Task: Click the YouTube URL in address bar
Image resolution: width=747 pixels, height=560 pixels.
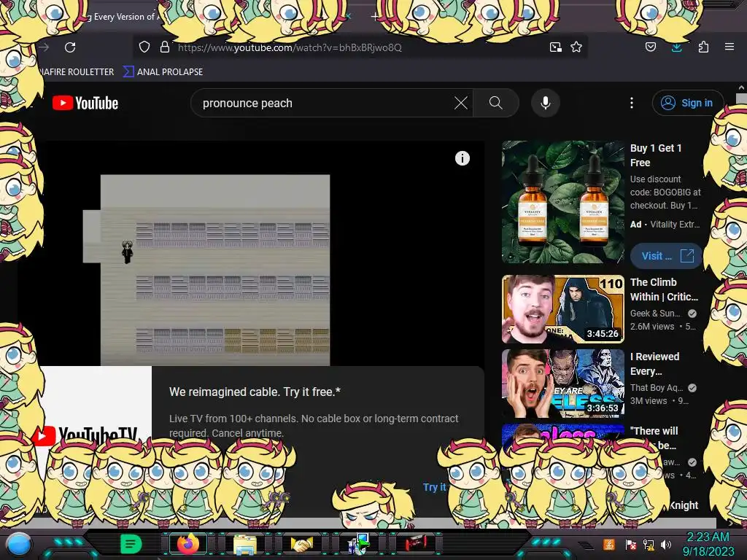Action: tap(290, 47)
